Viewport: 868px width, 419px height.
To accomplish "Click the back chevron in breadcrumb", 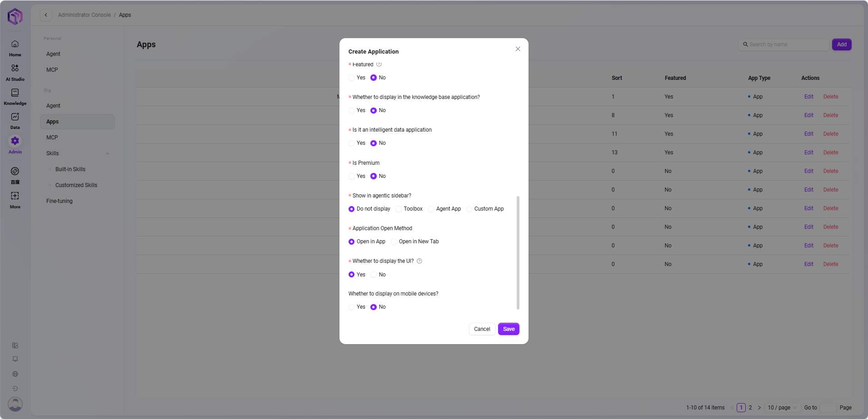I will [46, 15].
